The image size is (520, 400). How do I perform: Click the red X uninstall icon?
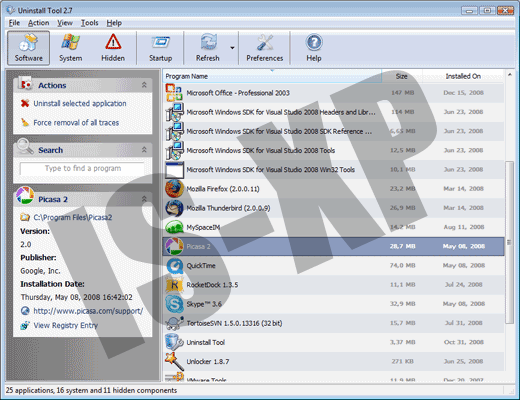pyautogui.click(x=25, y=103)
